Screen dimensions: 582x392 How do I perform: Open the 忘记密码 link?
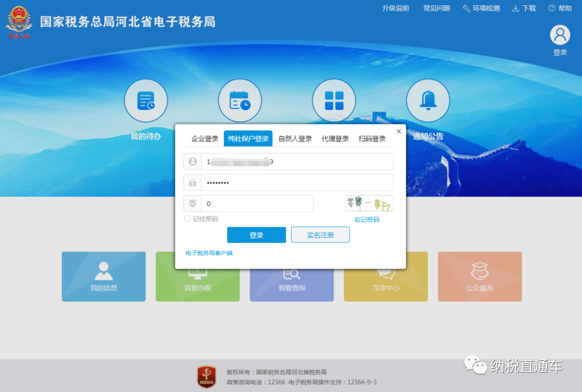pos(367,220)
